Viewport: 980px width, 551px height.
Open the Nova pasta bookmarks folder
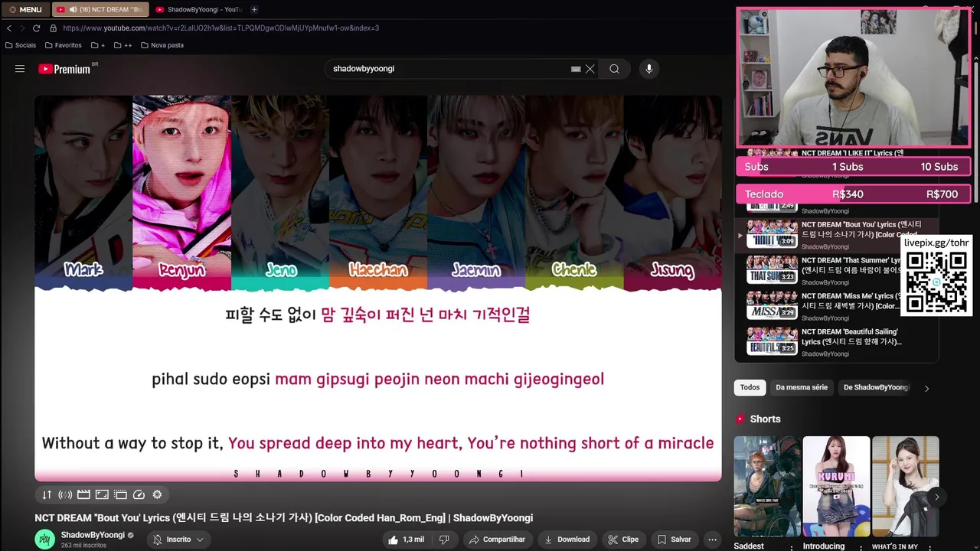click(x=162, y=45)
